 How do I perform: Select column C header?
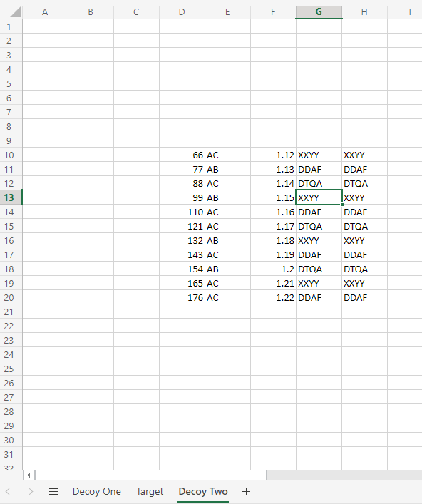tap(137, 12)
